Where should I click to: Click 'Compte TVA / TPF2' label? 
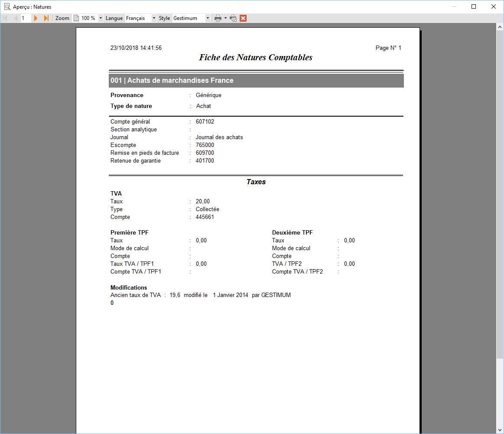coord(297,272)
